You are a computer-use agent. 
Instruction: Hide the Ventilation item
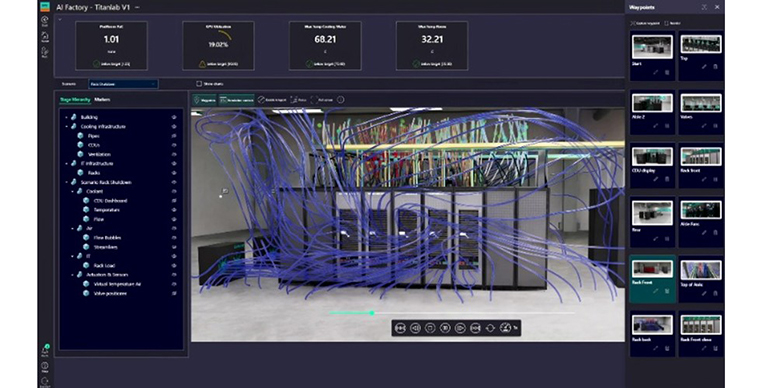coord(174,154)
